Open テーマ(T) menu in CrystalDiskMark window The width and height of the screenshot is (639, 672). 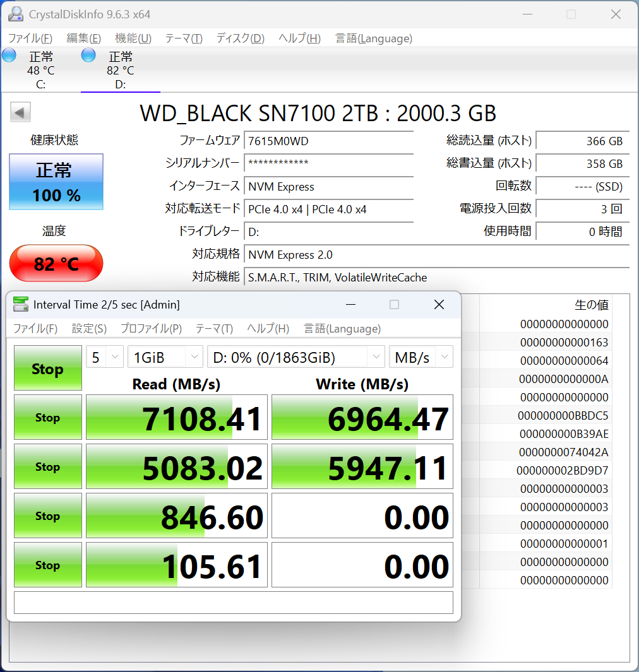point(214,329)
